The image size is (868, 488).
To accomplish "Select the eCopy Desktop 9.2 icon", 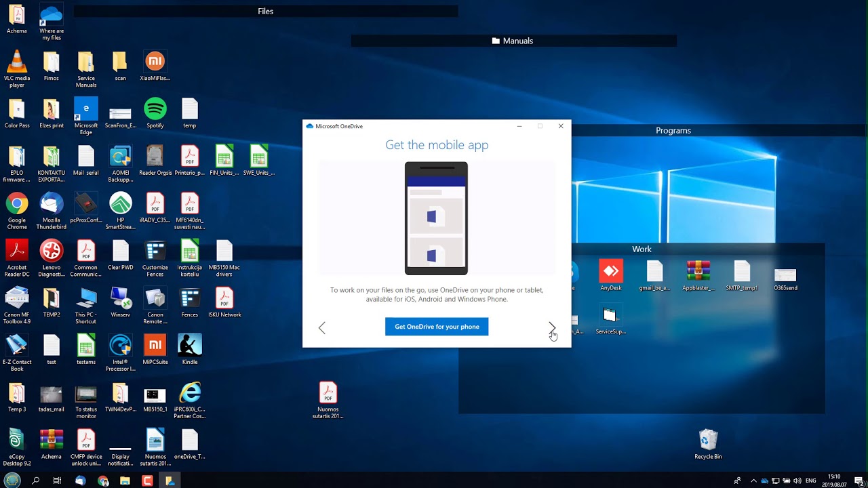I will [x=17, y=447].
